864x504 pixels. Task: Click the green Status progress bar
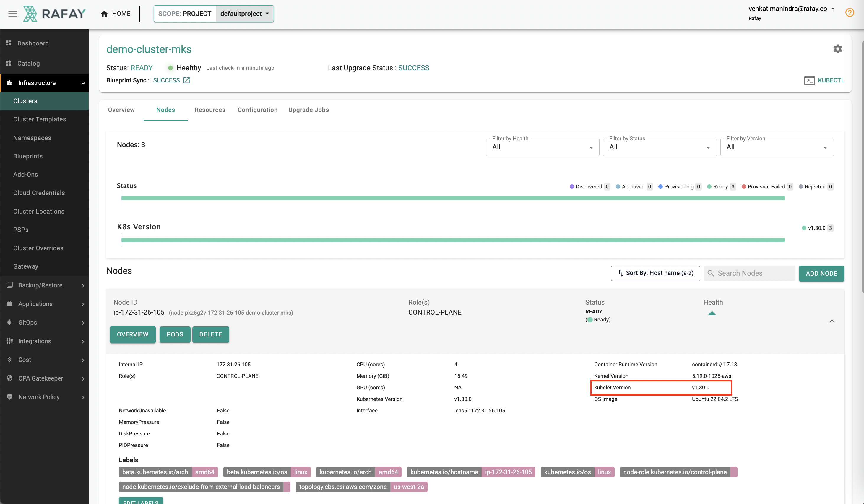coord(453,198)
